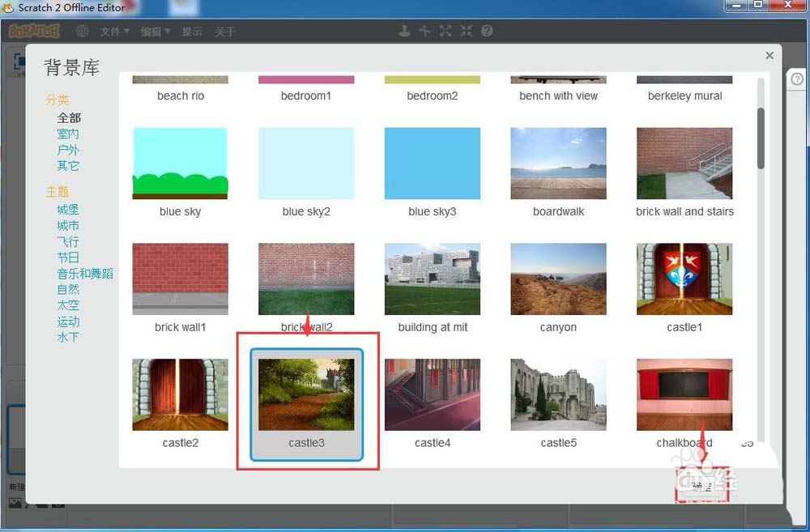
Task: Click the backdrop library vertical scrollbar
Action: point(761,138)
